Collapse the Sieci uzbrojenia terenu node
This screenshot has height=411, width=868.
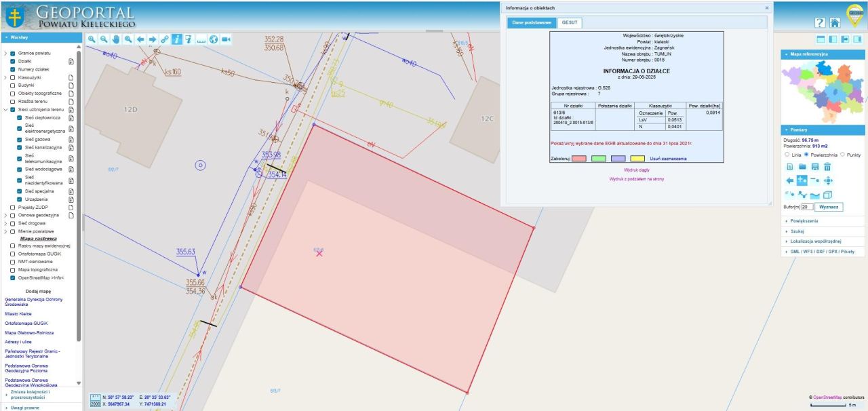click(x=5, y=109)
